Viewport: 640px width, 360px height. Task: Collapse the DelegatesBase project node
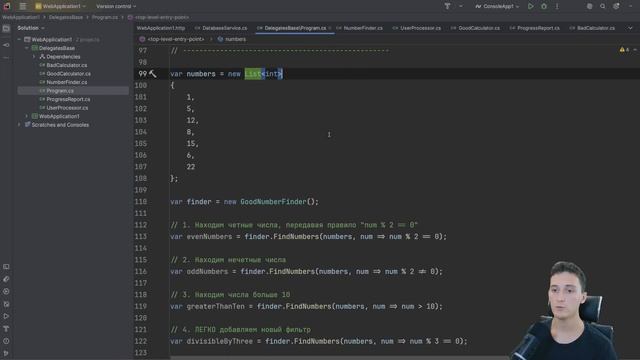pos(27,48)
